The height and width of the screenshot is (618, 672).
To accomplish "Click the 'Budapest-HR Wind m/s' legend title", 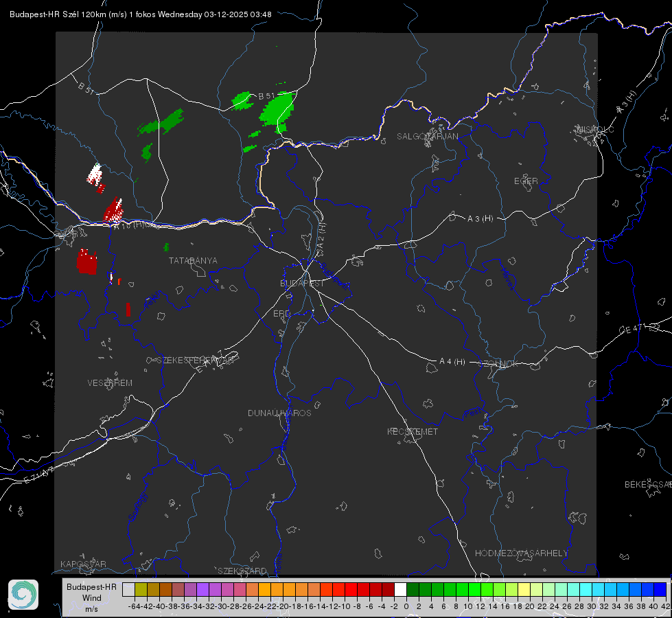I will [91, 597].
